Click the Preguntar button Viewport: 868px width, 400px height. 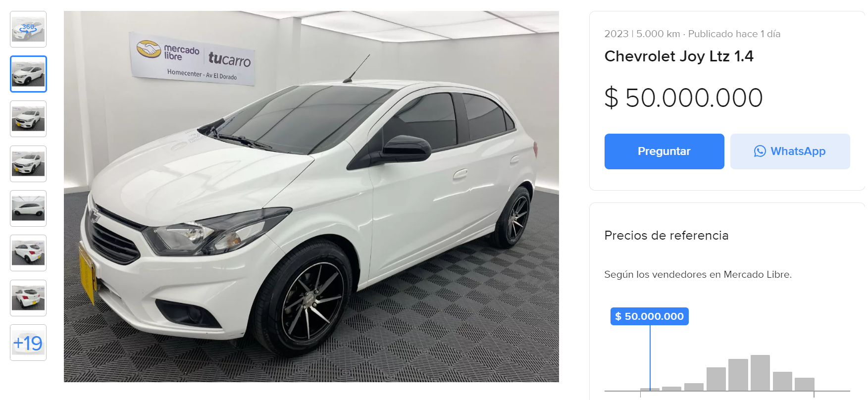click(664, 151)
